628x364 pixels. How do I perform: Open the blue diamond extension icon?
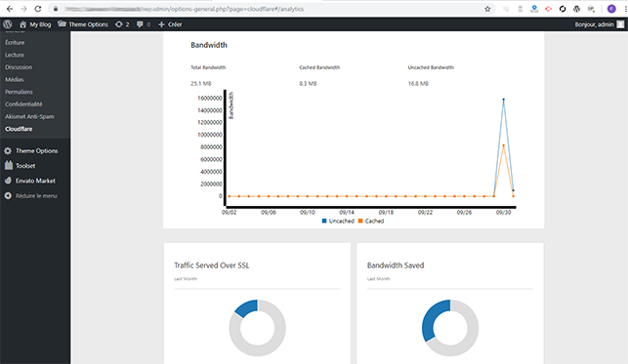pos(534,9)
